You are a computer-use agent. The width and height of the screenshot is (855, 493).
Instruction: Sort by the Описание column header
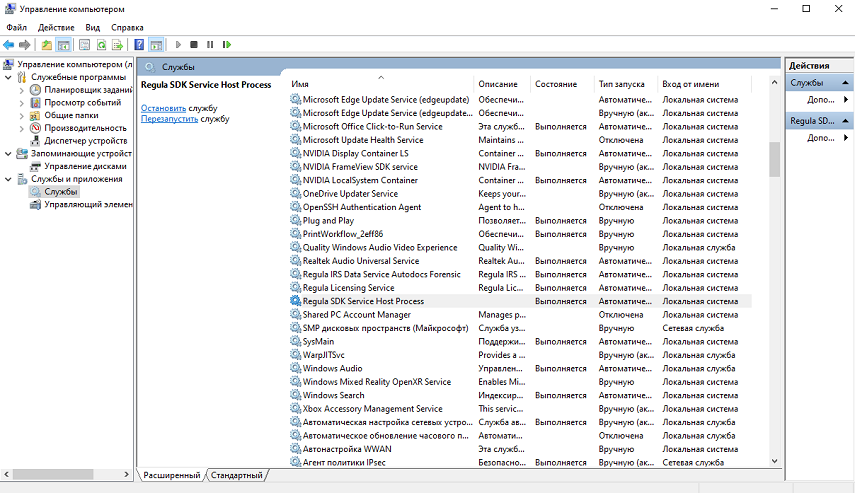click(501, 84)
